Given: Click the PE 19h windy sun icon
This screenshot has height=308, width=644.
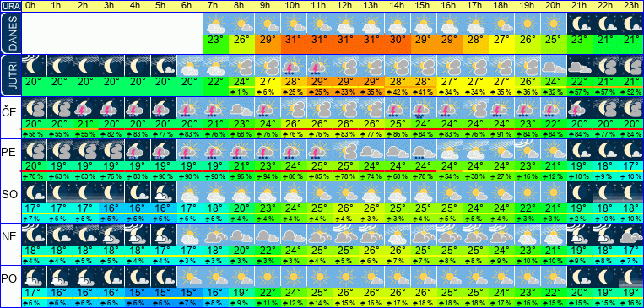Looking at the screenshot, I should (528, 151).
